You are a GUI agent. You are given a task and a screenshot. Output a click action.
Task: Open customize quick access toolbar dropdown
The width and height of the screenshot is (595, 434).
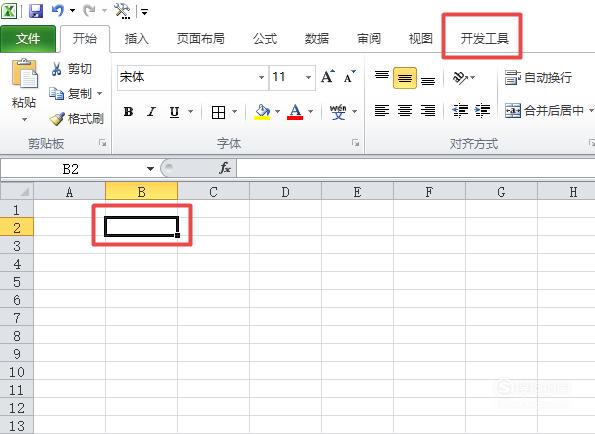tap(145, 12)
